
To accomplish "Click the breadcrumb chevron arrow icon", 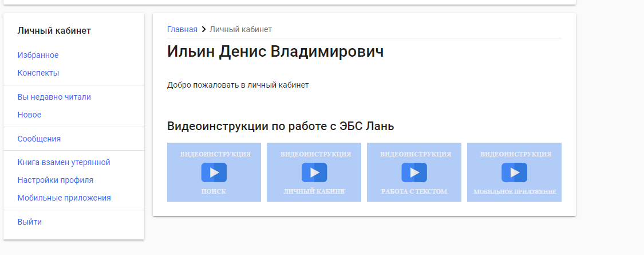I will 203,29.
